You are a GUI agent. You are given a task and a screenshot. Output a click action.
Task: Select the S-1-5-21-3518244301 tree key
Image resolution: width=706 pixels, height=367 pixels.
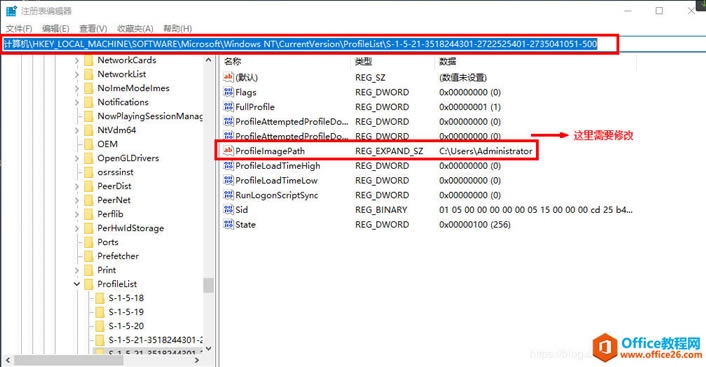pos(155,340)
